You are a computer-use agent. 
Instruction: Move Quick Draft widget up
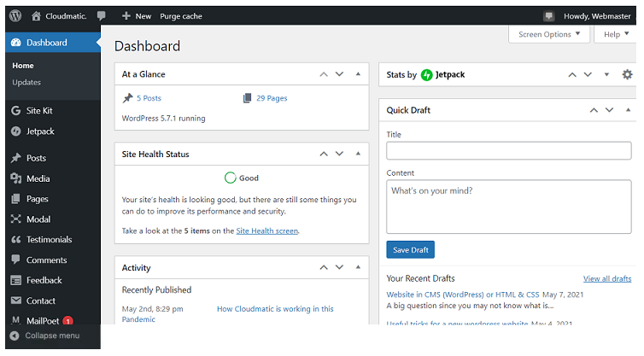[594, 110]
